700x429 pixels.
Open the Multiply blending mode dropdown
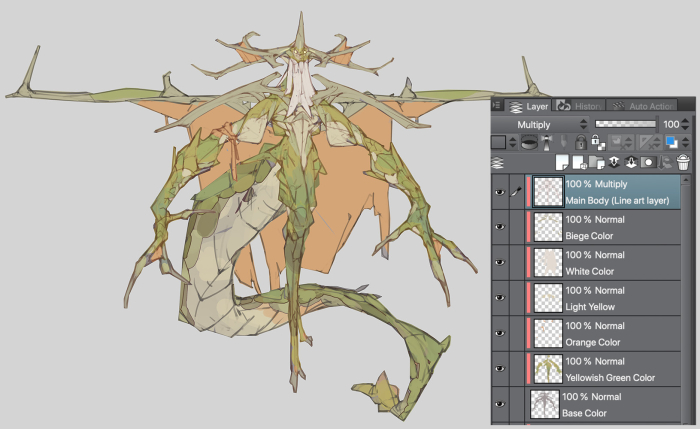540,124
